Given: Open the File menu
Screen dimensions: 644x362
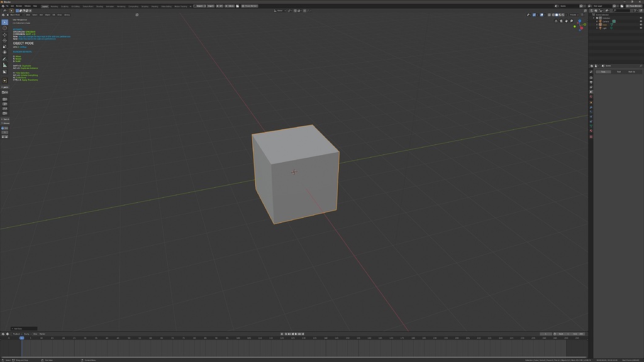Looking at the screenshot, I should [x=7, y=6].
